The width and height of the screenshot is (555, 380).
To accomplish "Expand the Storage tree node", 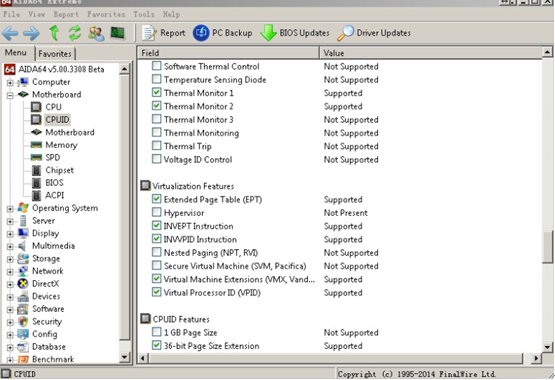I will coord(10,259).
